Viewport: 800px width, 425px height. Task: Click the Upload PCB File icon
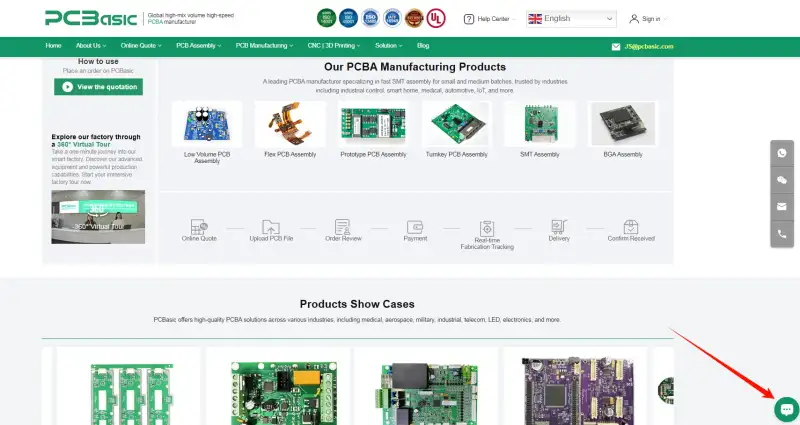coord(271,227)
